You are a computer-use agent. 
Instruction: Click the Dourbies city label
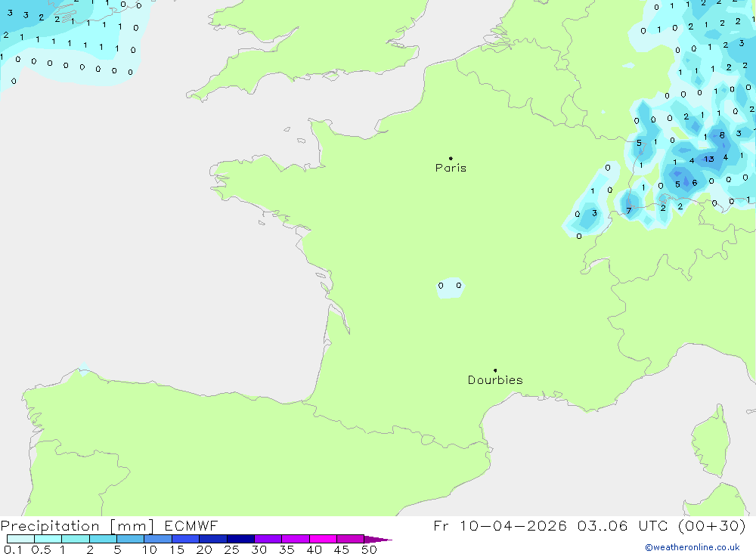(x=495, y=380)
